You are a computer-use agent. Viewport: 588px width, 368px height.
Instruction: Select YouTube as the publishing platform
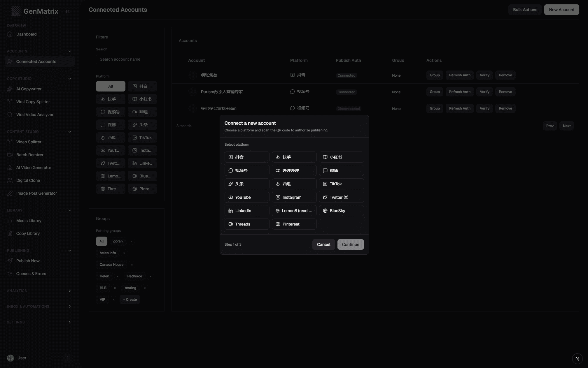point(247,197)
